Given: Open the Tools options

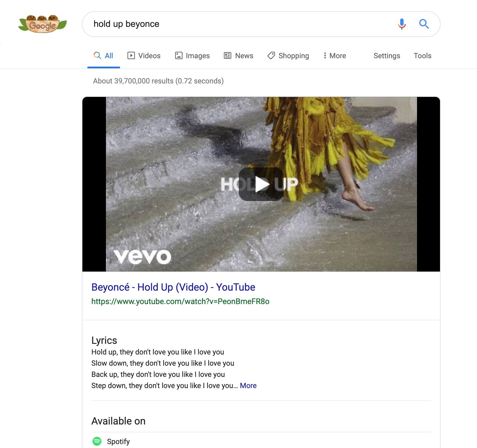Looking at the screenshot, I should (422, 55).
